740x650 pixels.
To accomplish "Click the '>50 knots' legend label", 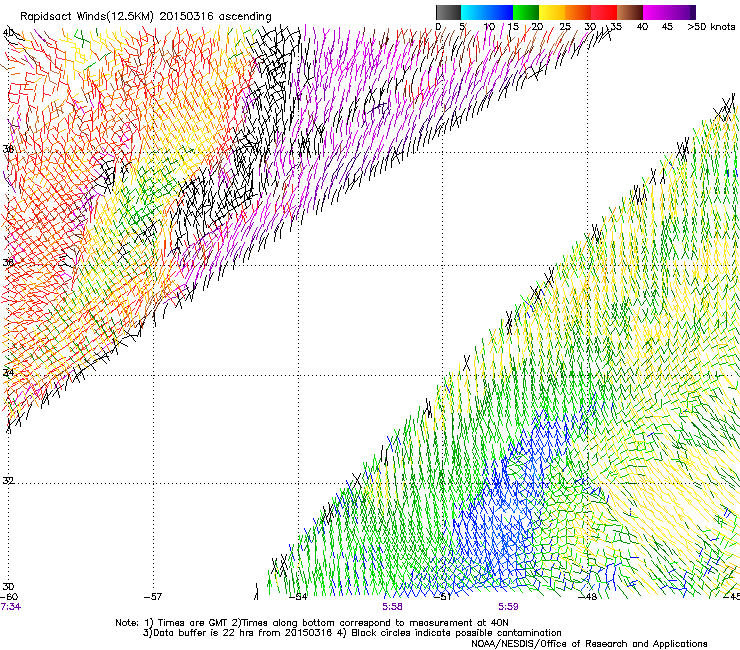I will tap(711, 26).
